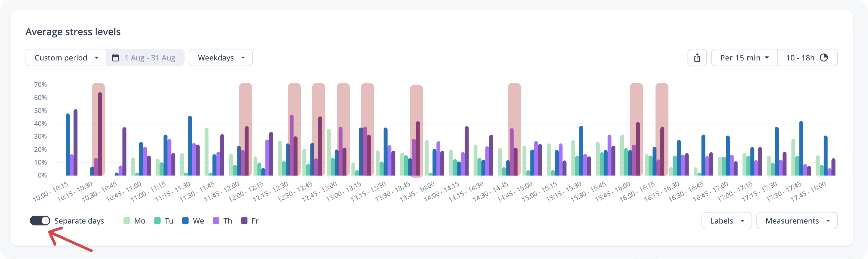
Task: Open the Labels menu
Action: tap(727, 221)
